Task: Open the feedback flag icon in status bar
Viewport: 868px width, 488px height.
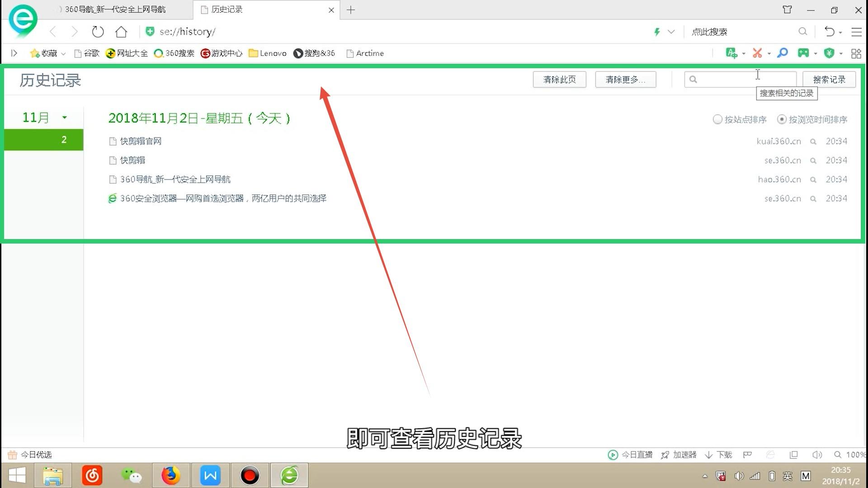Action: (747, 455)
